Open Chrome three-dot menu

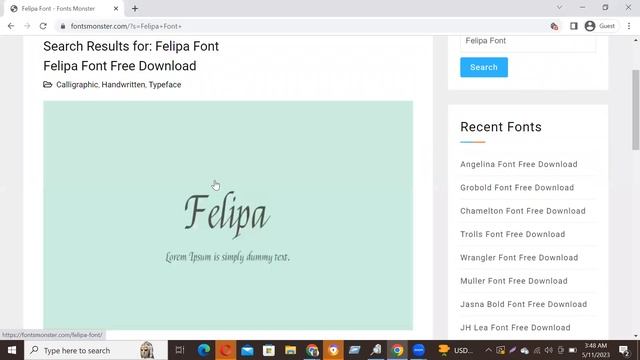[x=629, y=26]
